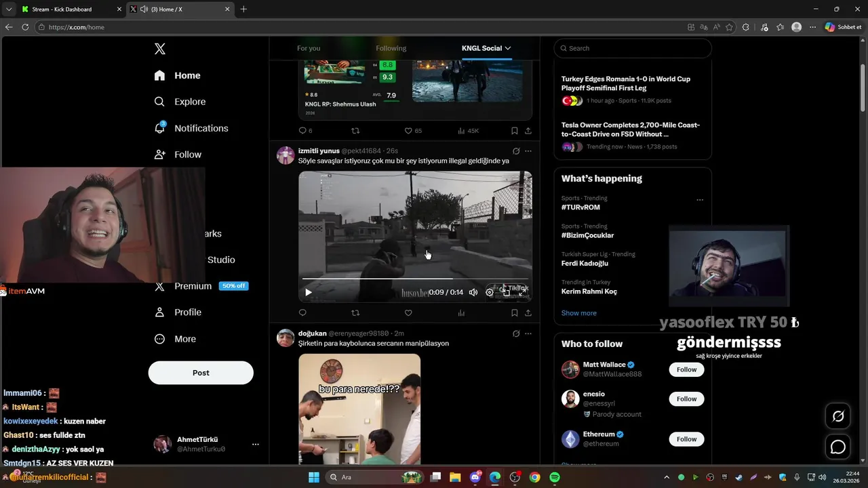Open izmitli yunus profile avatar
Viewport: 868px width, 488px height.
(x=285, y=155)
